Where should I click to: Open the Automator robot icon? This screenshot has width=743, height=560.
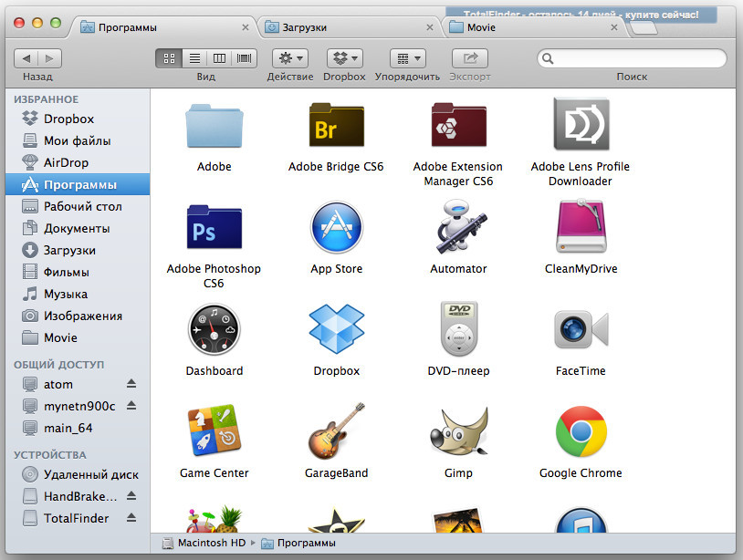pos(458,228)
